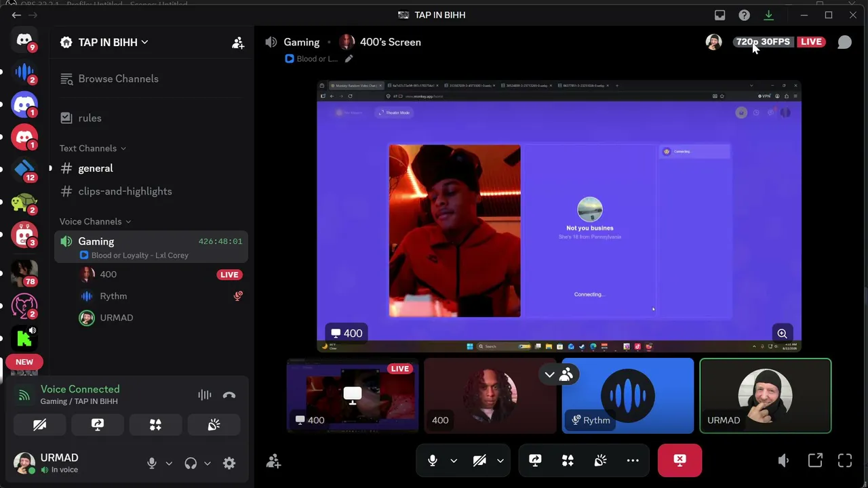Disconnect via the voice panel phone icon
The image size is (868, 488).
229,395
